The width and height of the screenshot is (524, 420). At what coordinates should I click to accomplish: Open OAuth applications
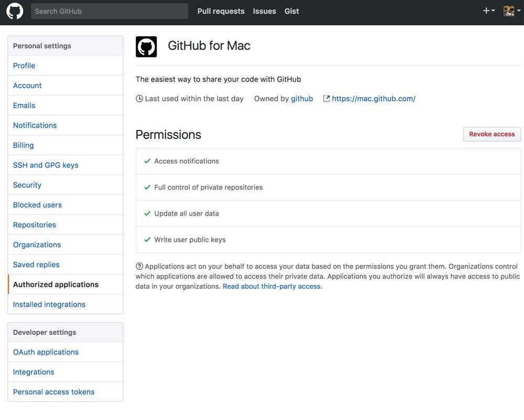click(x=65, y=352)
